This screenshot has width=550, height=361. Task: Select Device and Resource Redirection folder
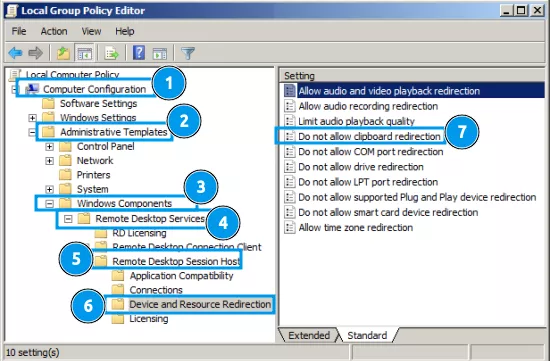[x=200, y=304]
